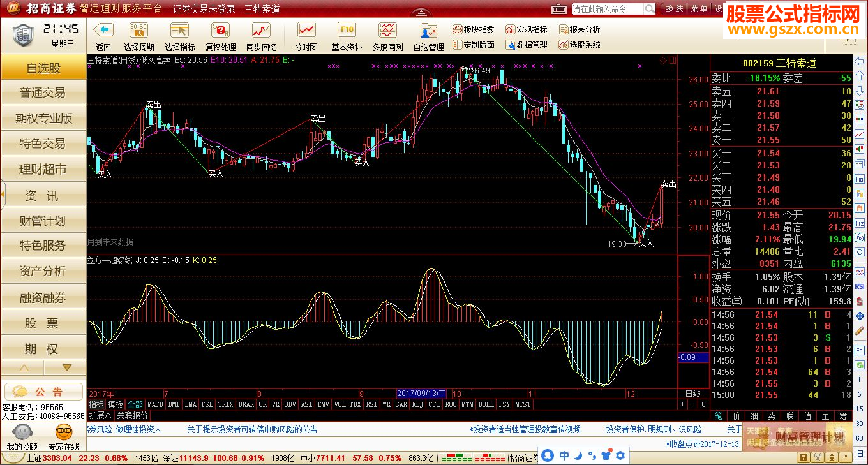The width and height of the screenshot is (868, 465).
Task: Select the 60 minute period on the right strip
Action: (859, 438)
